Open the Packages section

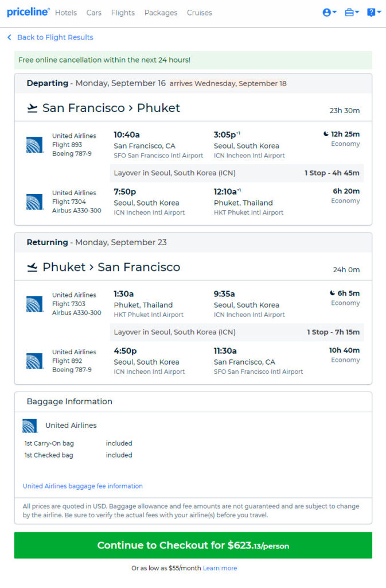(x=161, y=13)
